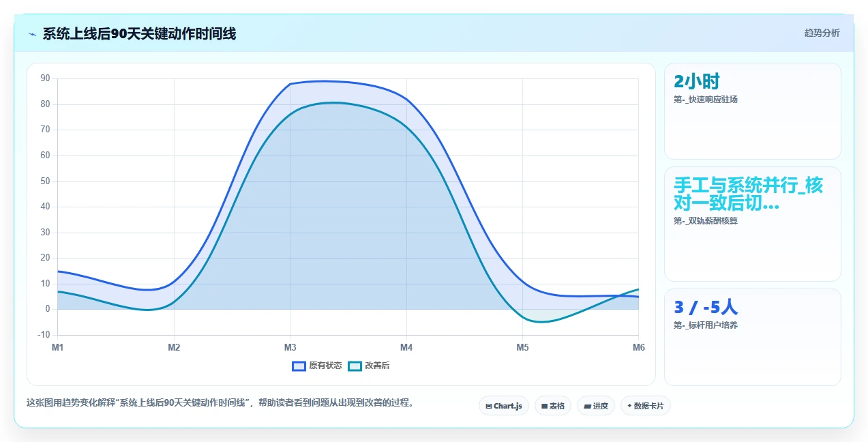Click the 50 y-axis value
The image size is (868, 442).
coord(46,181)
